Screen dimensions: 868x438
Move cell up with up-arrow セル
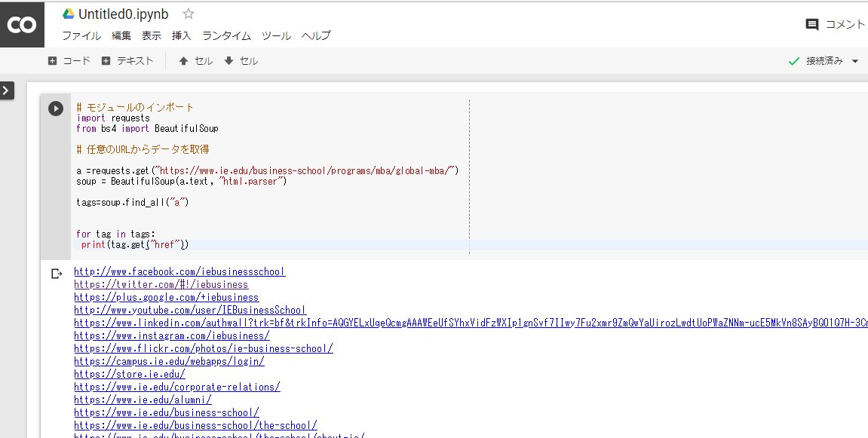click(195, 61)
